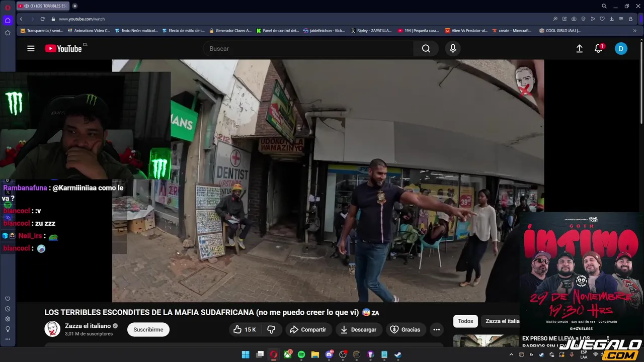Viewport: 644px width, 362px height.
Task: Share the video with Compartir
Action: point(308,329)
